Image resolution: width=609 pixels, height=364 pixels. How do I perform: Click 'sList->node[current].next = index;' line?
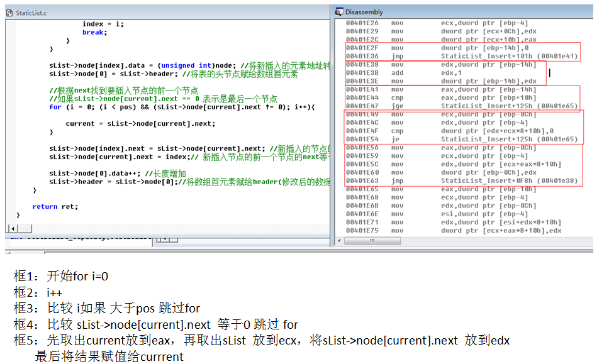click(x=189, y=157)
